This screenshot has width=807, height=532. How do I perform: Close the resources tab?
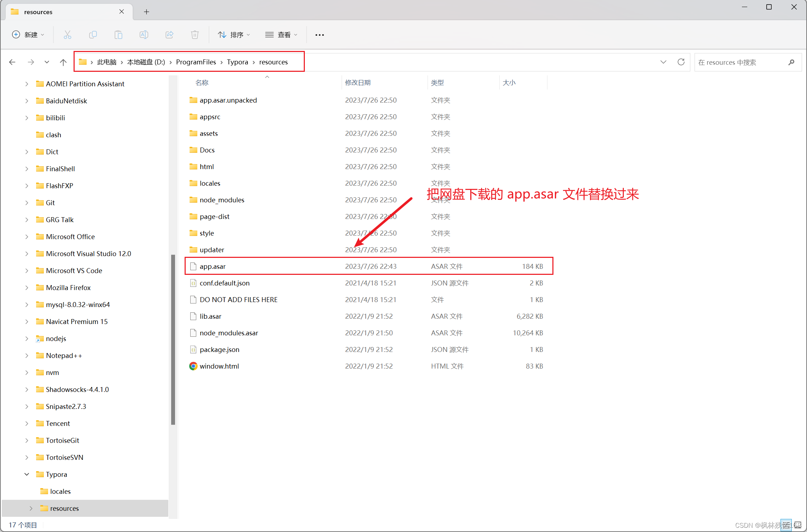(x=122, y=12)
